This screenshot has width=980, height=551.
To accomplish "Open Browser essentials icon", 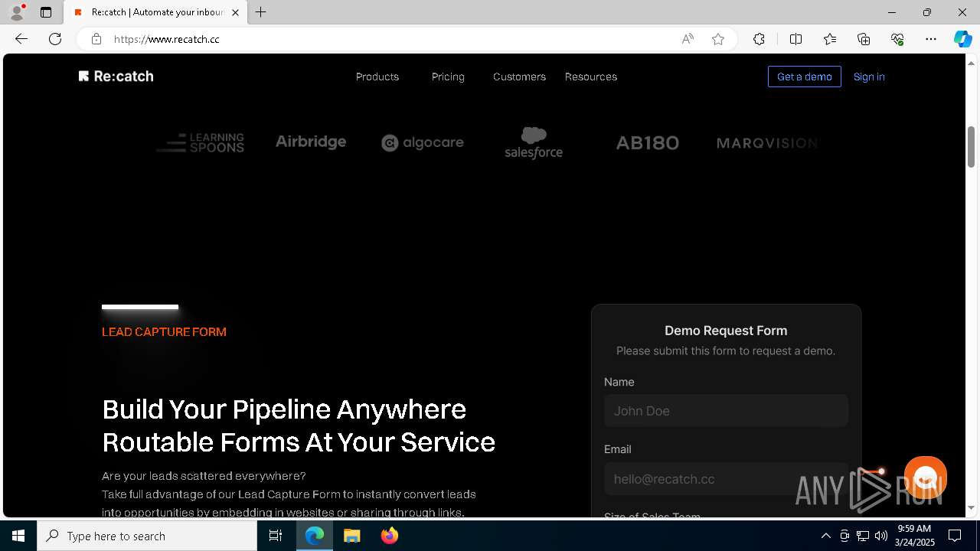I will click(897, 39).
